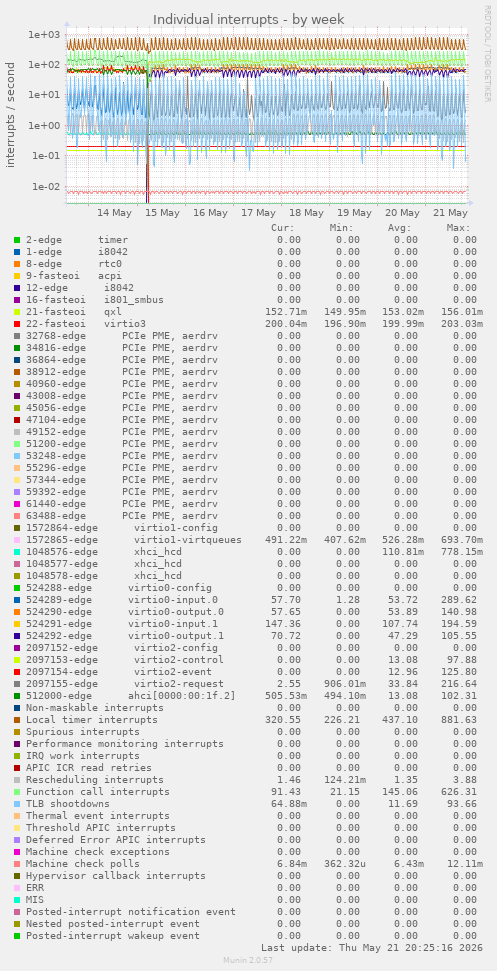The width and height of the screenshot is (497, 971).
Task: Click the 18 May x-axis label
Action: coord(306,212)
